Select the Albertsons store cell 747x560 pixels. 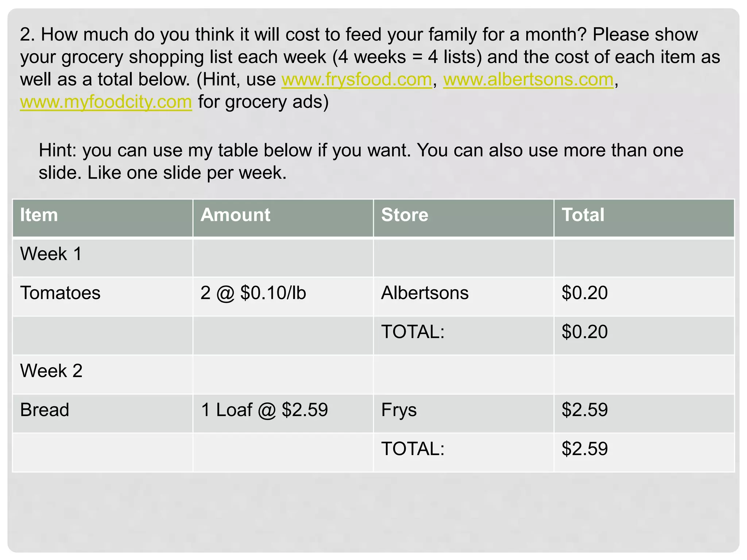(425, 293)
